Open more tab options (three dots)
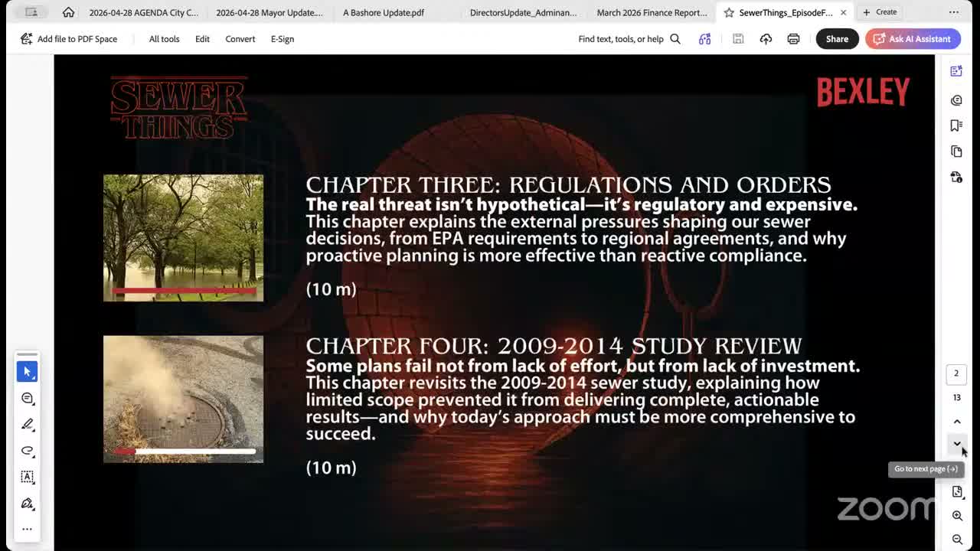This screenshot has height=551, width=980. pos(954,12)
